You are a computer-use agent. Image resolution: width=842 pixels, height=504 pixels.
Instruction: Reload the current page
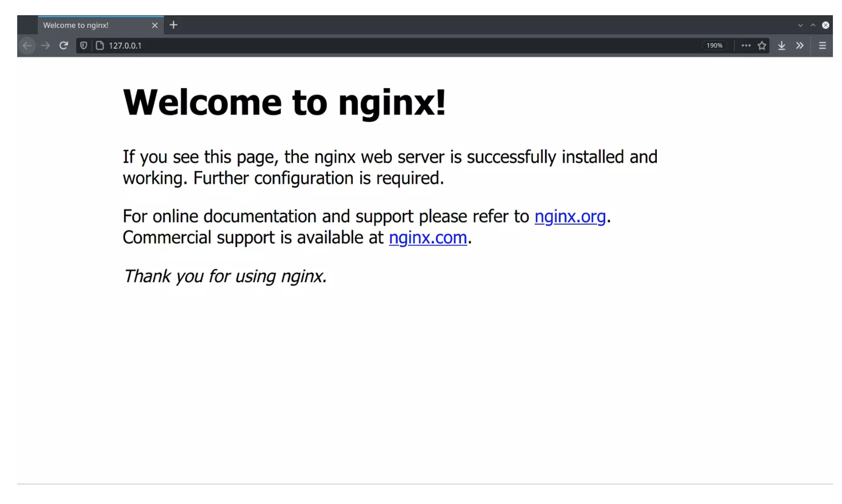[64, 45]
